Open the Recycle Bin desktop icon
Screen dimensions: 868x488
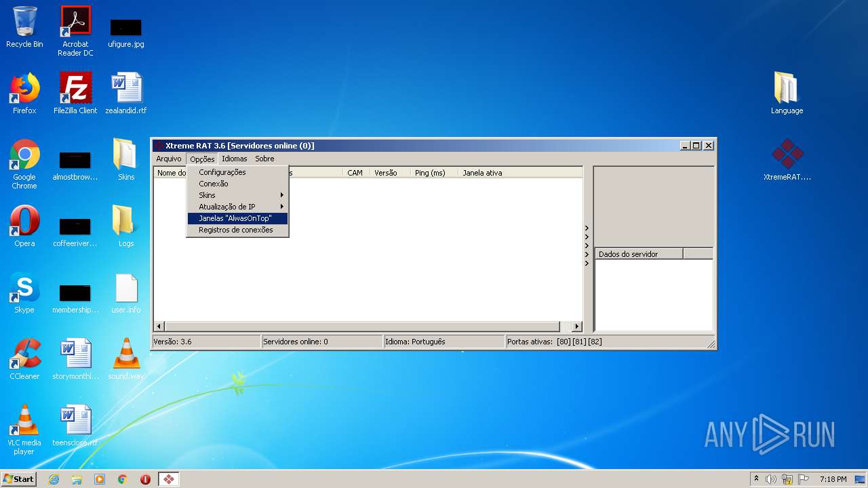click(x=24, y=27)
